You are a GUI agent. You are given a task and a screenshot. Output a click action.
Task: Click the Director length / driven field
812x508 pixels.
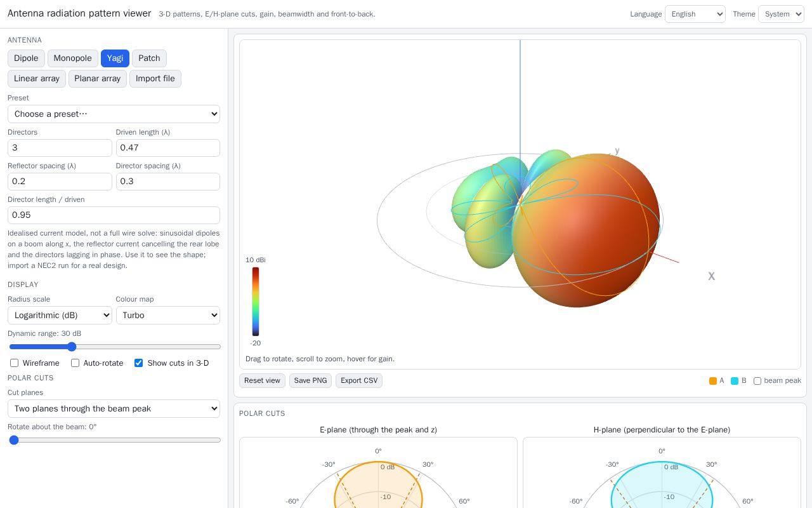tap(114, 215)
